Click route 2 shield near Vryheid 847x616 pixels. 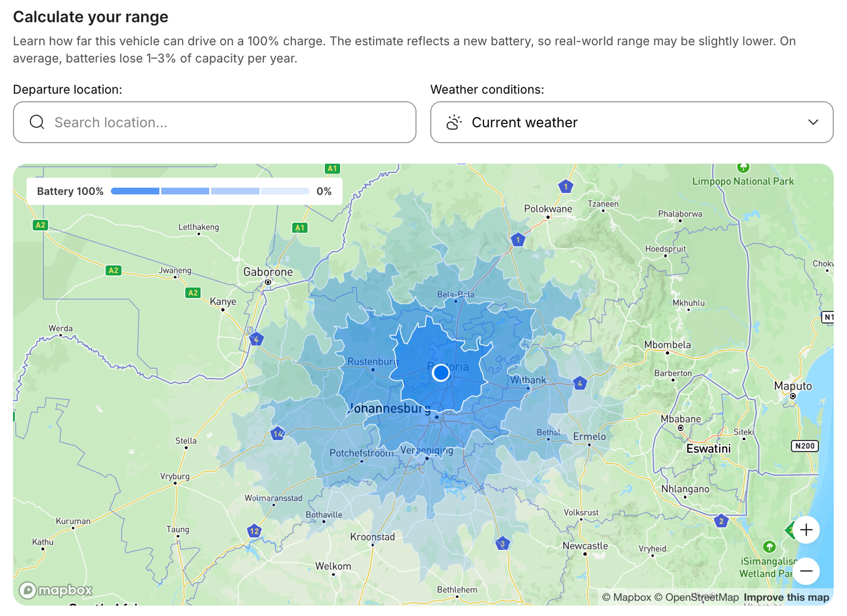pos(721,521)
